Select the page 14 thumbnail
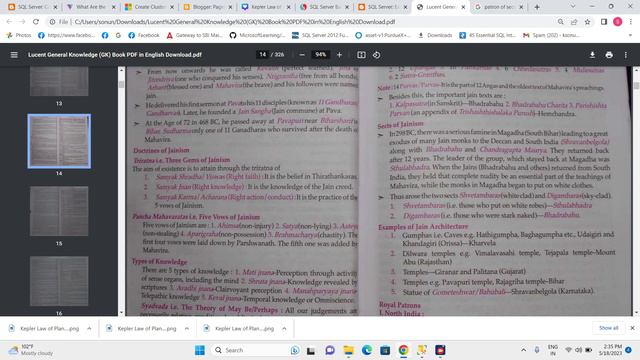Viewport: 640px width, 360px height. [x=59, y=141]
